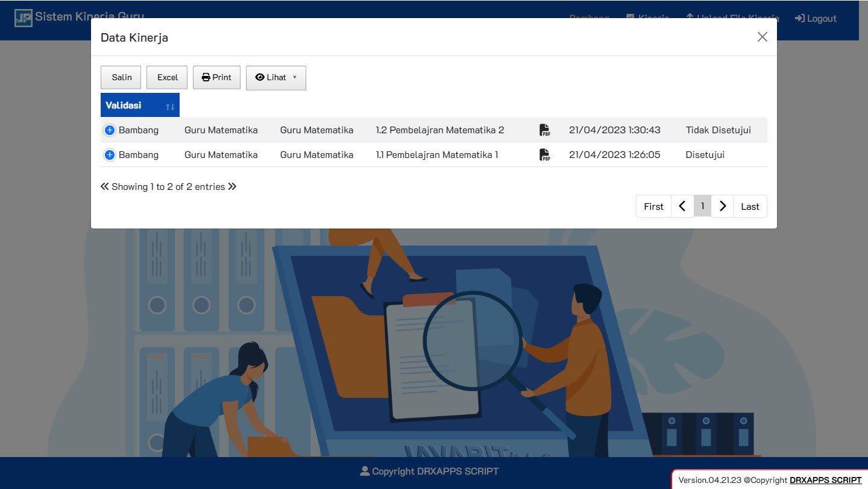Screen dimensions: 868x489
Task: Select the Tidak Disetujui status cell
Action: click(x=718, y=130)
